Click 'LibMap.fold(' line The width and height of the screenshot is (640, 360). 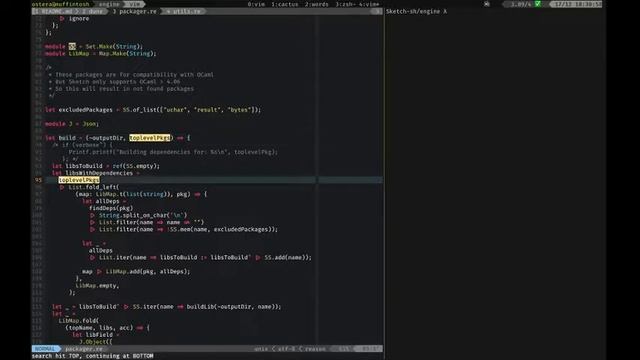[79, 321]
